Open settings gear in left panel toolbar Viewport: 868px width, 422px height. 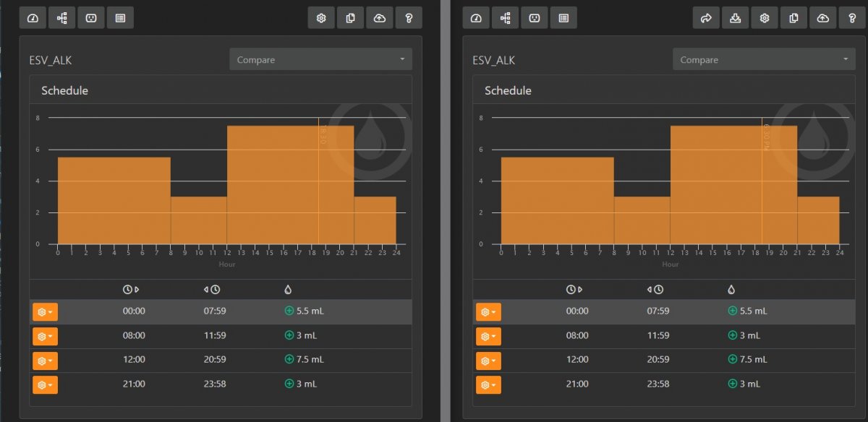tap(321, 18)
